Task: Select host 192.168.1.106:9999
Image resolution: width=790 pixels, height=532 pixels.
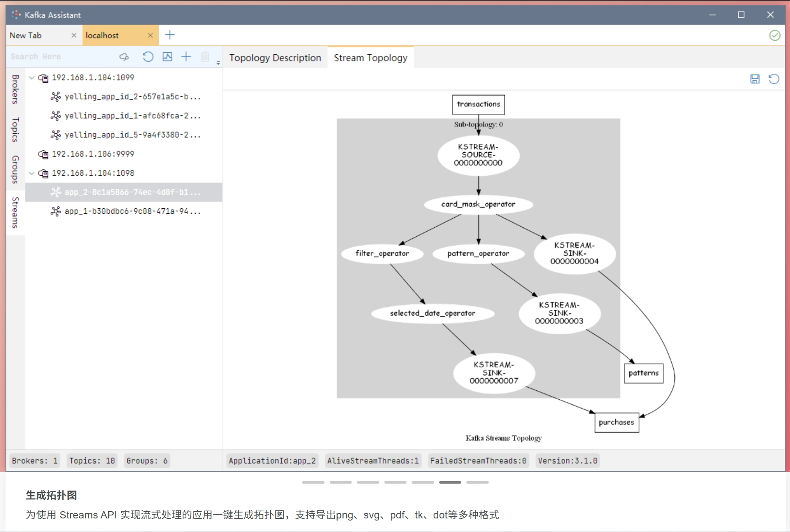Action: coord(93,154)
